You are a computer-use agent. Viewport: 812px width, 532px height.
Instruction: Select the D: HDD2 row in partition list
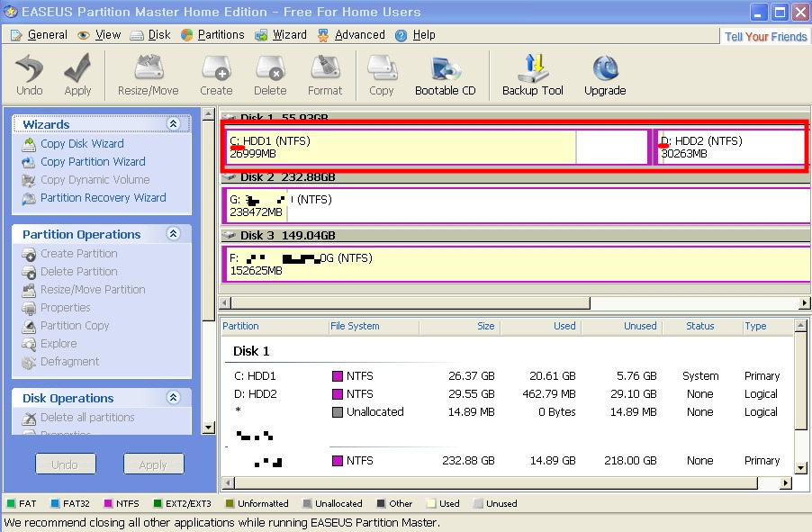(x=255, y=394)
